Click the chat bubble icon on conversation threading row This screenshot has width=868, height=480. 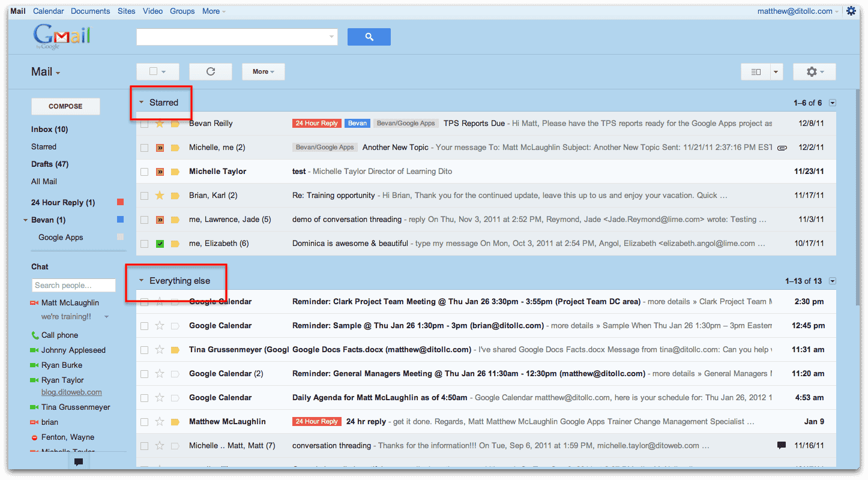pos(781,445)
